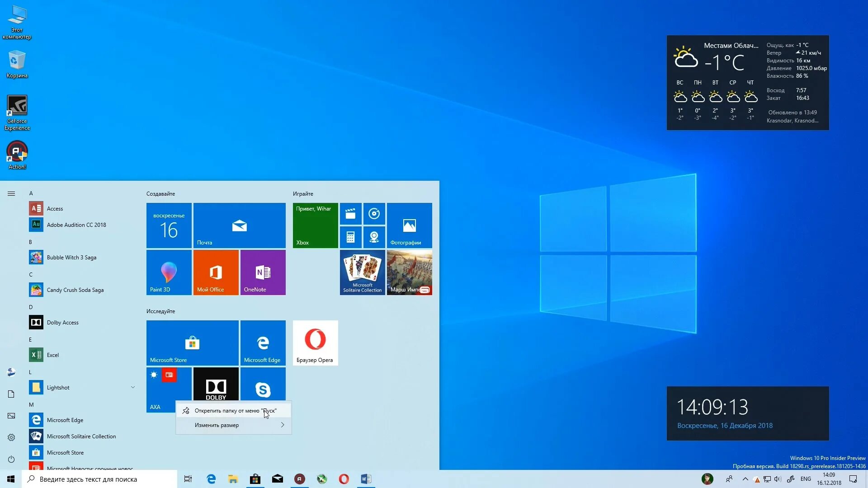Viewport: 868px width, 488px height.
Task: Open Microsoft Solitaire Collection list entry
Action: (x=81, y=436)
